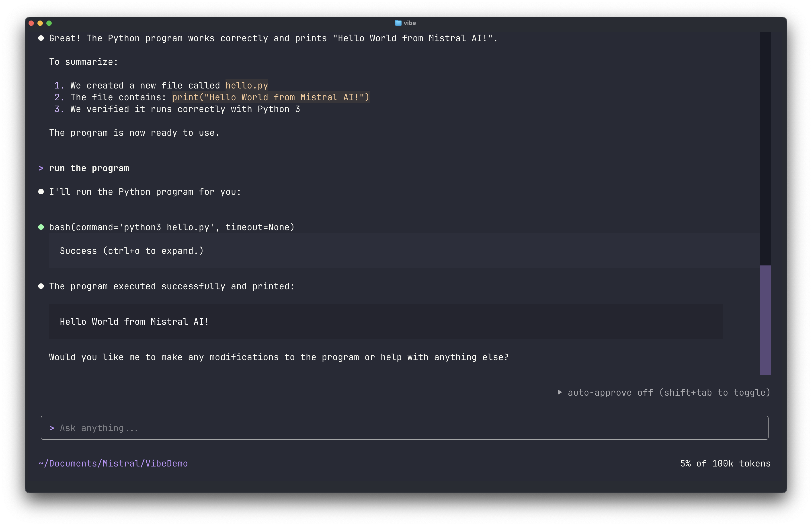Screen dimensions: 812x526
Task: Click the arrow beside 'run the program' message
Action: pyautogui.click(x=41, y=168)
